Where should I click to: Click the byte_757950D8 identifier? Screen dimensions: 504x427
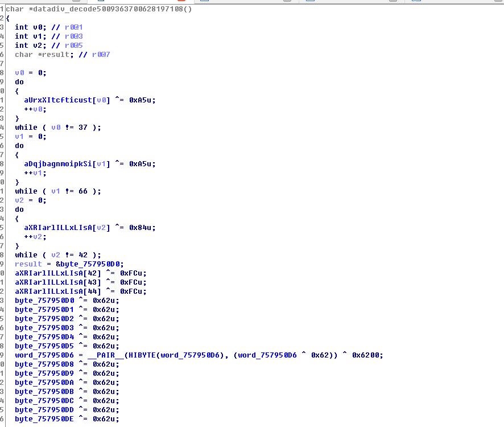(44, 364)
